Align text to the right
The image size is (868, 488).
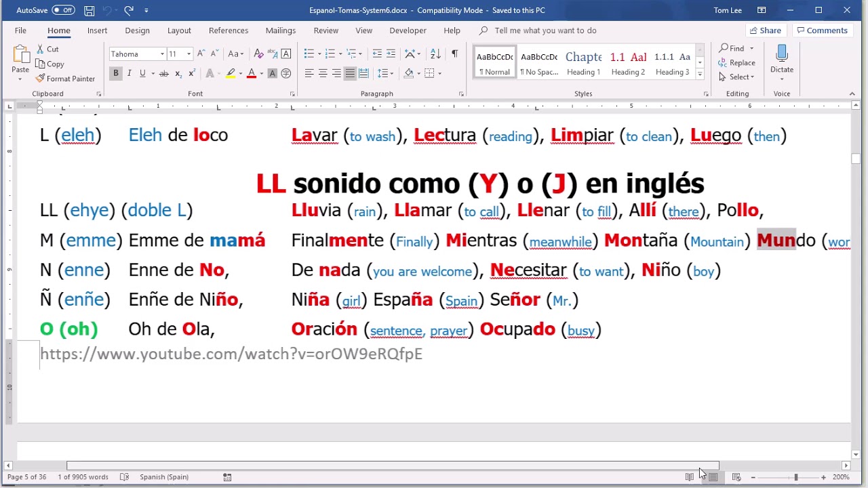(x=336, y=73)
